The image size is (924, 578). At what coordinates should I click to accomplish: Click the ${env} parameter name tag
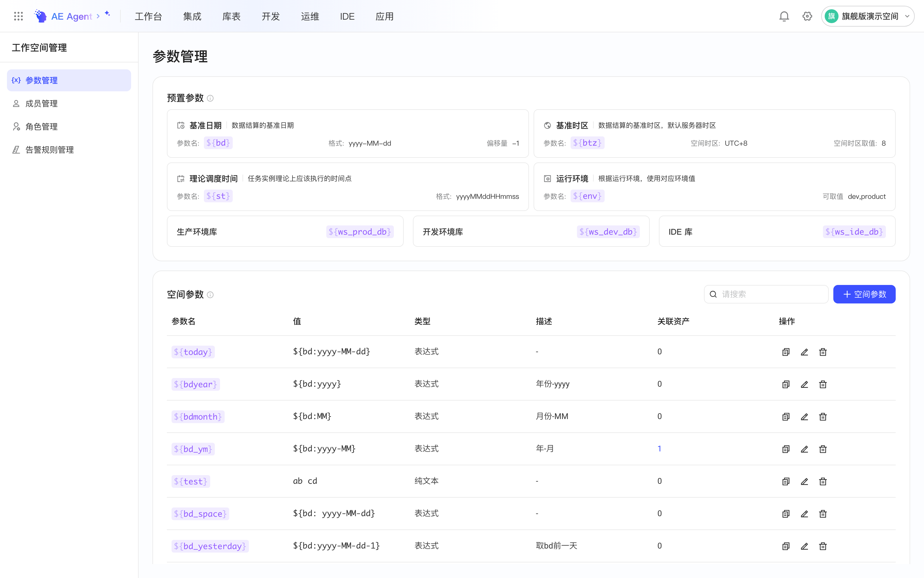[x=587, y=196]
